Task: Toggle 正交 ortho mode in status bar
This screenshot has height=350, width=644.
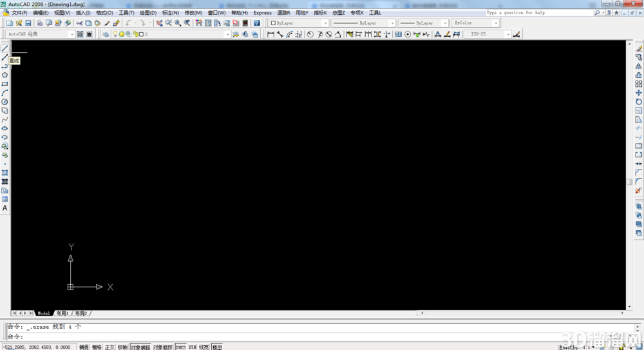Action: pyautogui.click(x=109, y=347)
